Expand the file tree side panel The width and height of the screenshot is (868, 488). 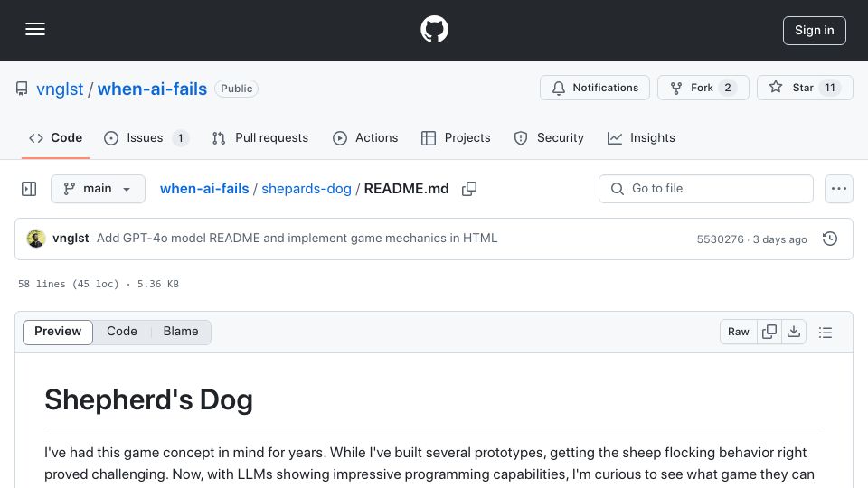29,189
